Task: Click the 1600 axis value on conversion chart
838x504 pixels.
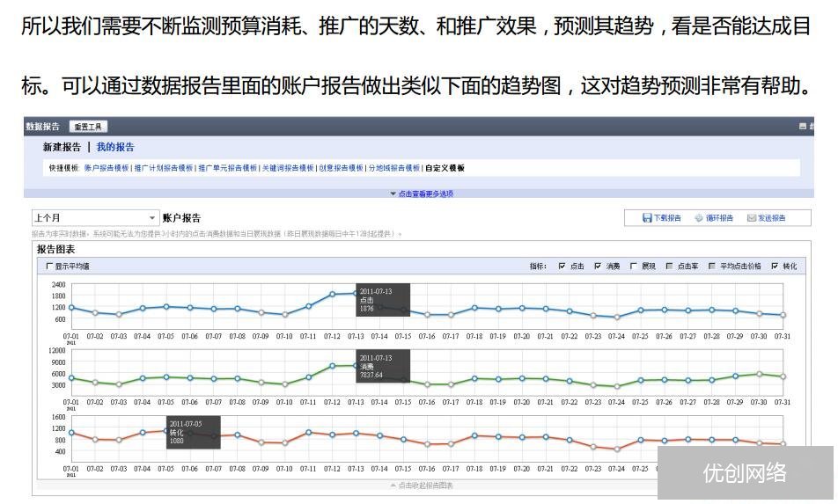Action: click(x=59, y=417)
